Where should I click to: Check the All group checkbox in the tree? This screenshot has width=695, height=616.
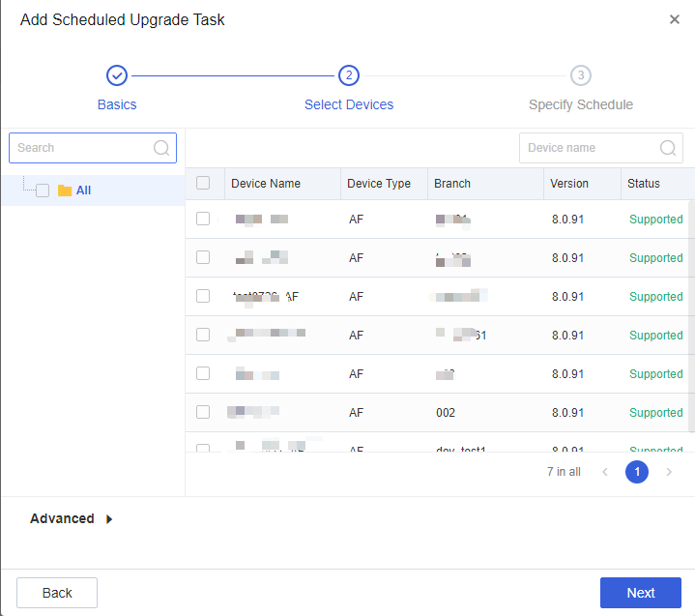point(43,191)
